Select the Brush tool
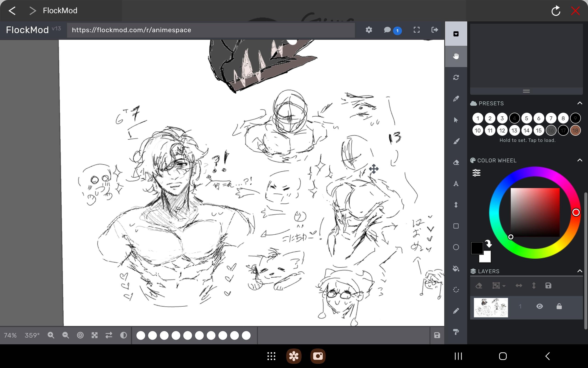The width and height of the screenshot is (588, 368). (456, 141)
